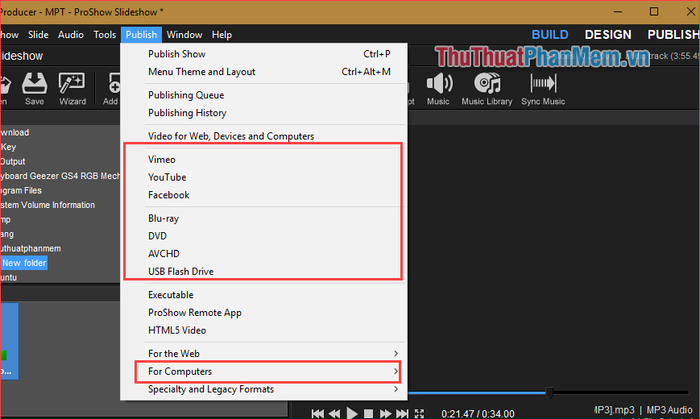Click the Music toolbar icon
This screenshot has width=700, height=420.
coord(438,89)
